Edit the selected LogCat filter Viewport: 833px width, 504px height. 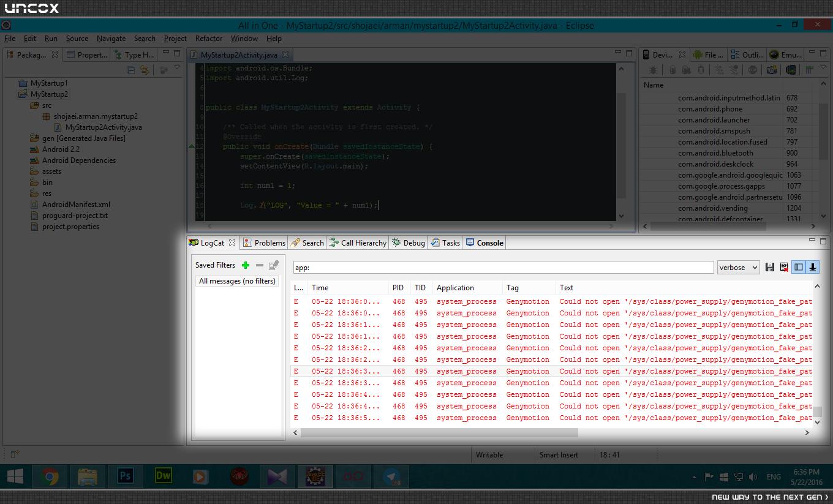click(x=274, y=265)
